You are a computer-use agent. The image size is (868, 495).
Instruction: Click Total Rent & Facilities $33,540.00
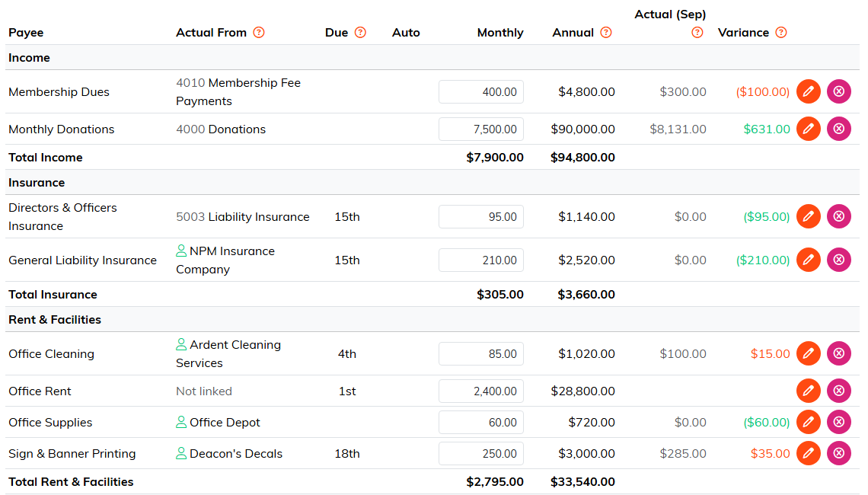tap(582, 482)
